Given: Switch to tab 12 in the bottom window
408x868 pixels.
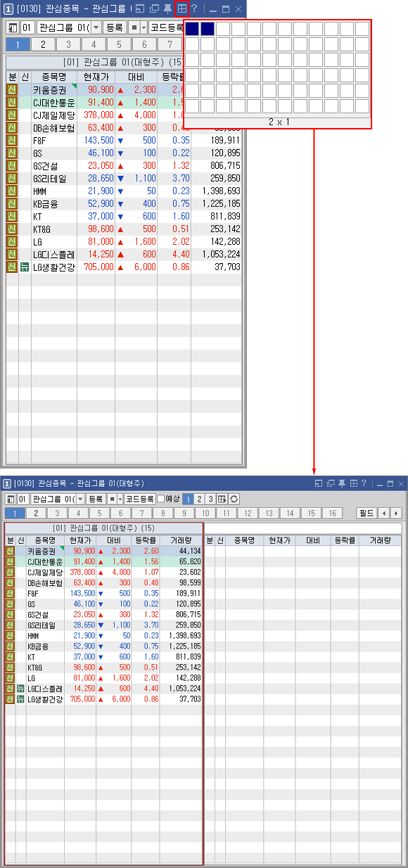Looking at the screenshot, I should (x=247, y=513).
